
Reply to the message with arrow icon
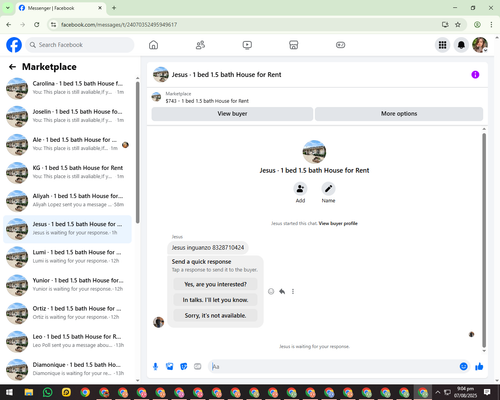tap(282, 292)
